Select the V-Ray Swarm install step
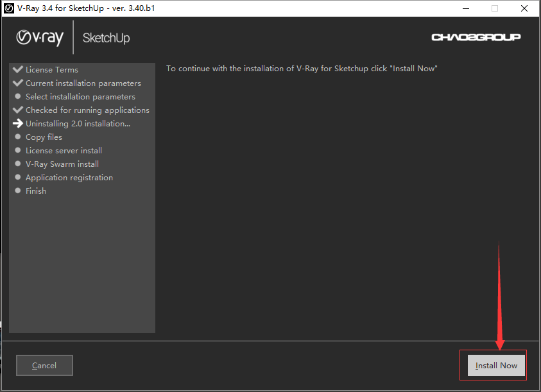This screenshot has height=392, width=541. pyautogui.click(x=62, y=164)
